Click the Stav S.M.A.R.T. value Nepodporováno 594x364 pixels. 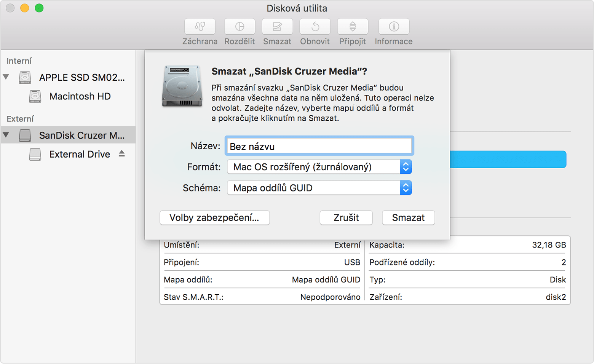330,297
